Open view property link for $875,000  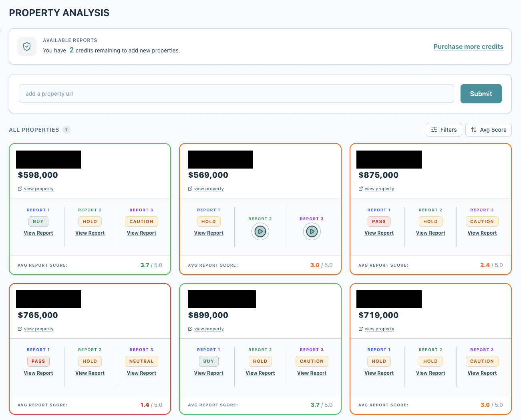point(380,189)
